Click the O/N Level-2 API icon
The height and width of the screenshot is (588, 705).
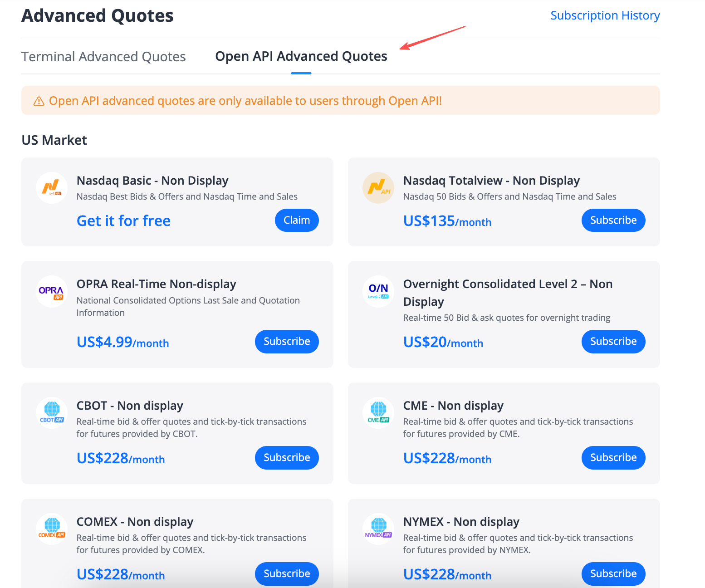[x=378, y=291]
